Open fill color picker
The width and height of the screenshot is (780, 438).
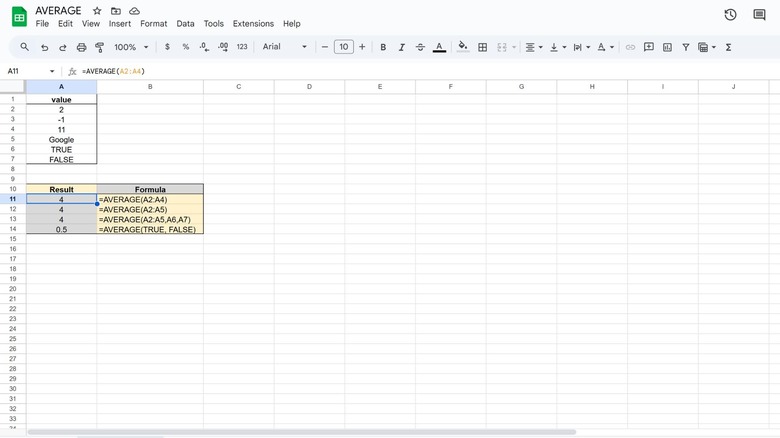coord(463,47)
